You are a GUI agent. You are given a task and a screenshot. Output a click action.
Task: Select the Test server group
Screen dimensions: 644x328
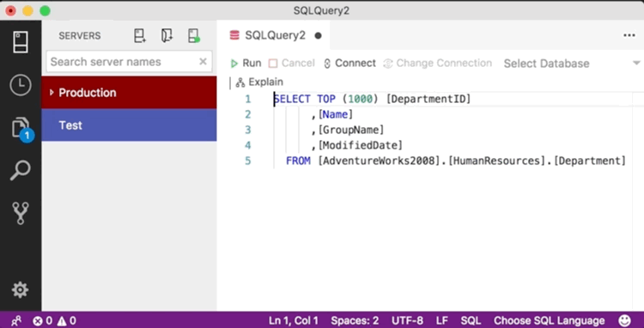pyautogui.click(x=129, y=125)
